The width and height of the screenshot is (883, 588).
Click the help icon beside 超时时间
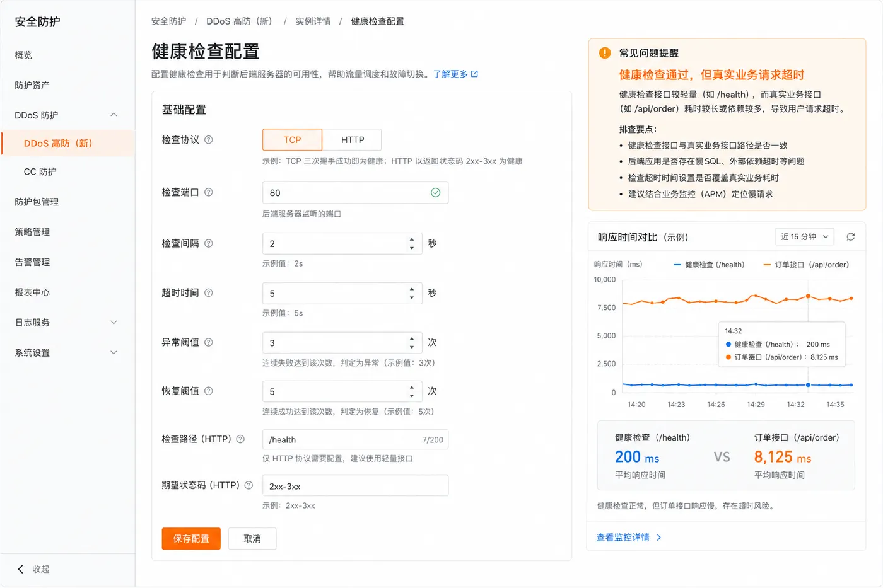point(209,293)
